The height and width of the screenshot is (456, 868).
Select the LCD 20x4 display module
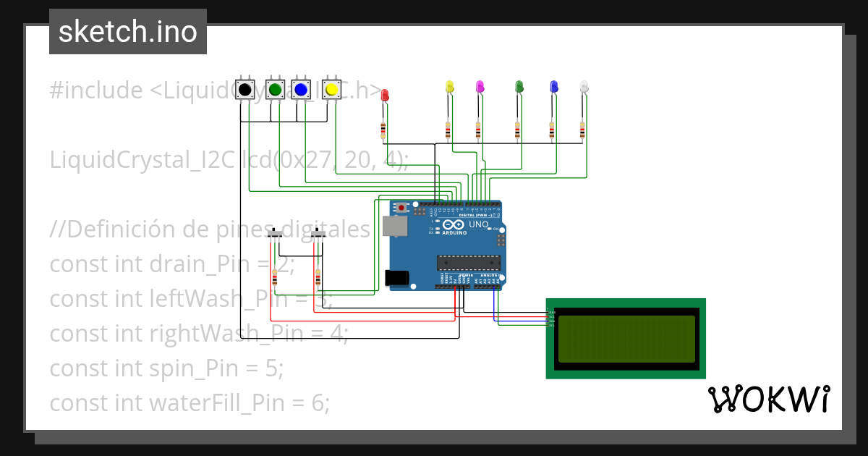tap(626, 339)
